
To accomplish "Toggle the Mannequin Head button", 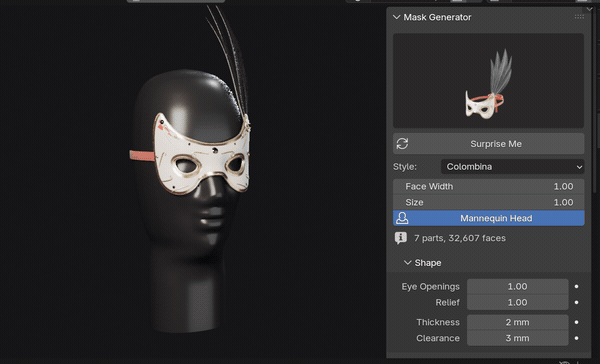I will pyautogui.click(x=489, y=218).
